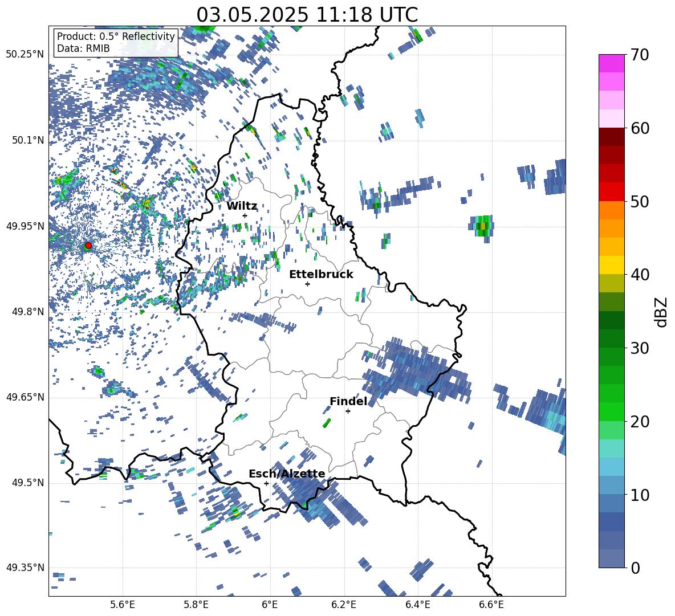
Task: Click the 6.2°E longitude label
Action: tap(344, 605)
